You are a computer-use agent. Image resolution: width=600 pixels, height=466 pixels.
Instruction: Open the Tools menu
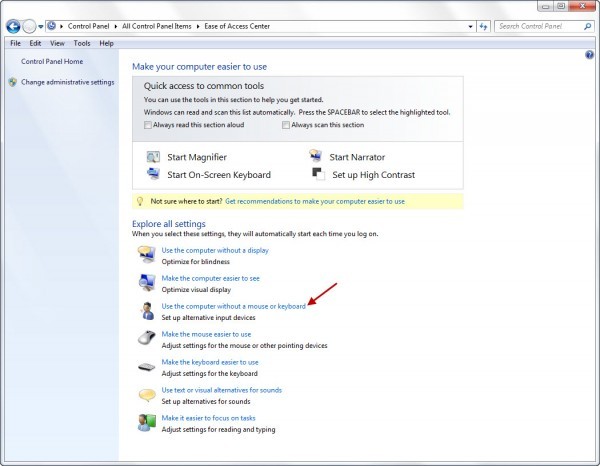(82, 43)
